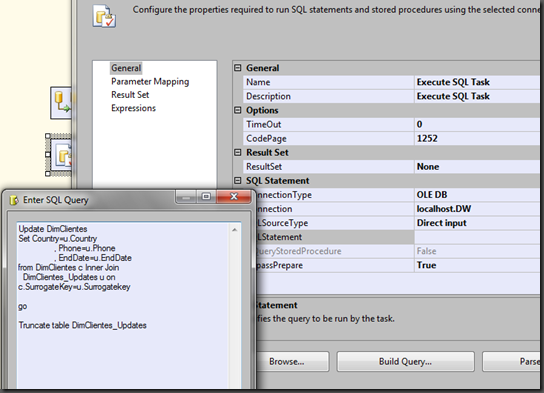
Task: Click the go line in the query
Action: pos(23,307)
